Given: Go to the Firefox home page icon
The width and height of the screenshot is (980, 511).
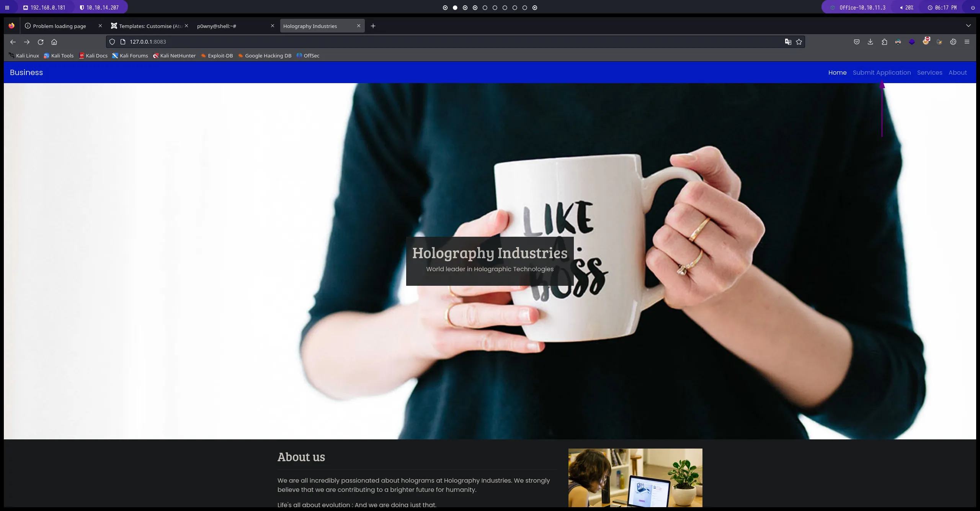Looking at the screenshot, I should point(54,42).
